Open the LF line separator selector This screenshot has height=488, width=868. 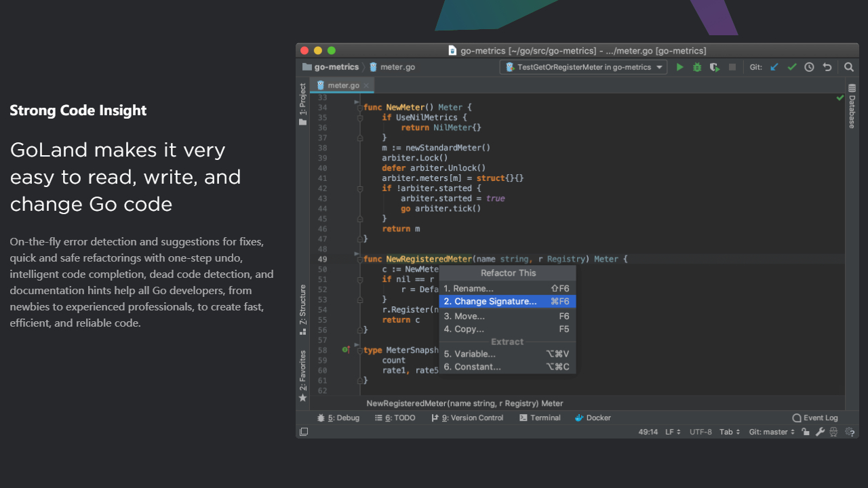tap(673, 432)
